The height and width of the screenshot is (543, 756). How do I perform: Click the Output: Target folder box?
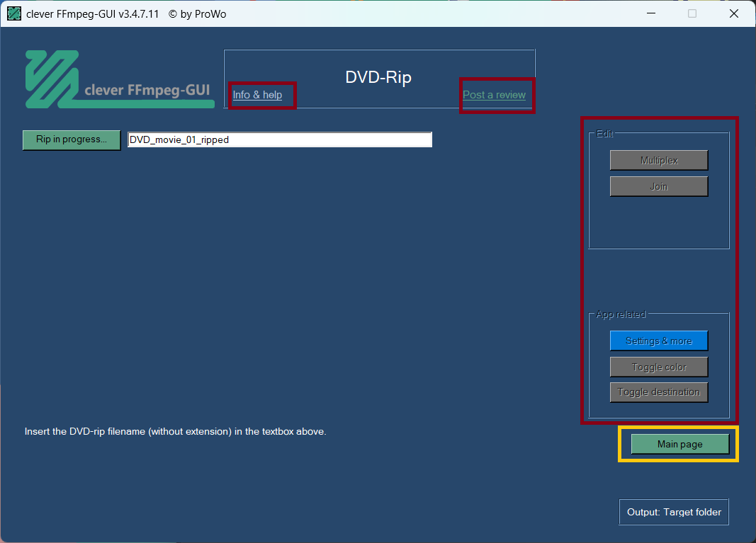tap(674, 512)
